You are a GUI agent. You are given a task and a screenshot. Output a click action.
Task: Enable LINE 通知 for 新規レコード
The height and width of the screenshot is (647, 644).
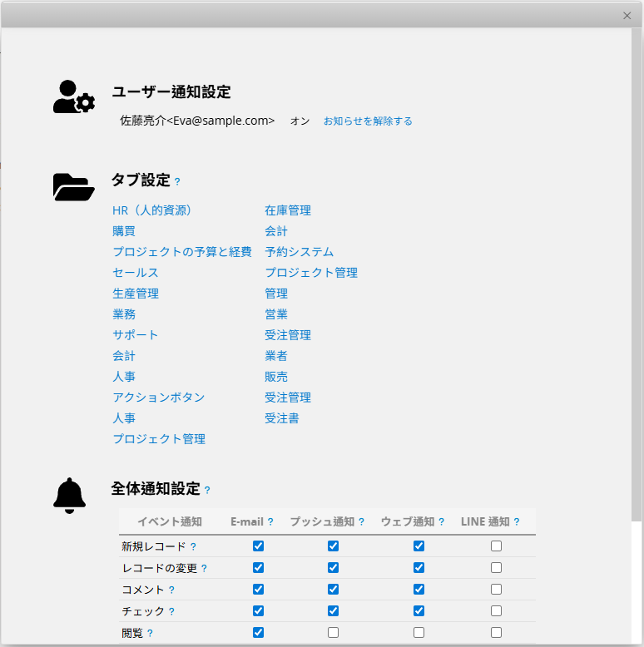click(496, 546)
